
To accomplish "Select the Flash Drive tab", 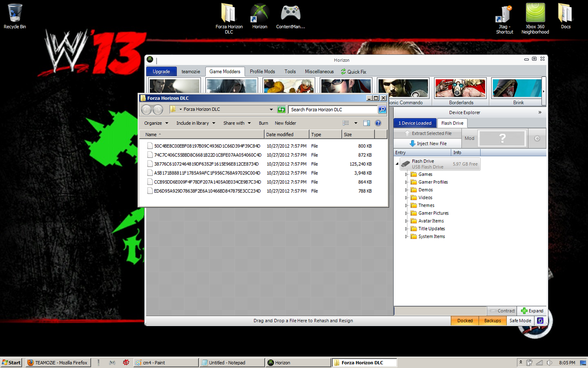I will click(452, 123).
